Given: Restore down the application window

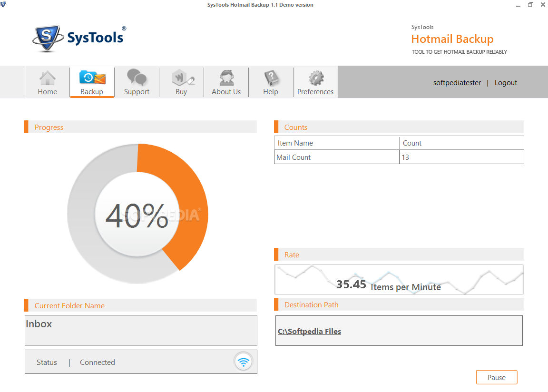Looking at the screenshot, I should click(530, 5).
